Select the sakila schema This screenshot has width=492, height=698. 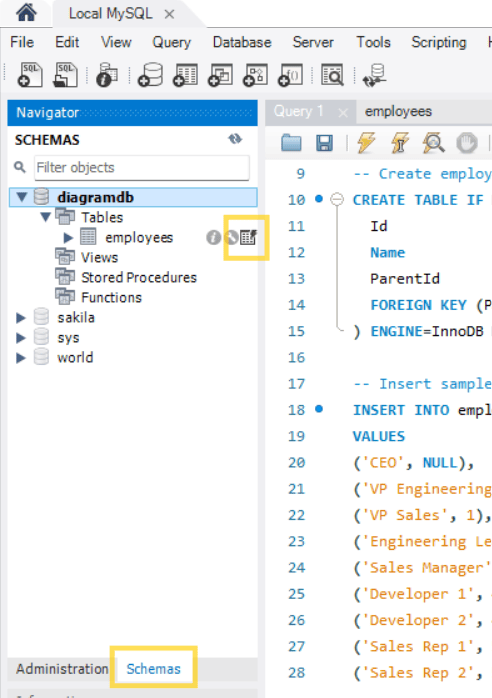pyautogui.click(x=76, y=317)
